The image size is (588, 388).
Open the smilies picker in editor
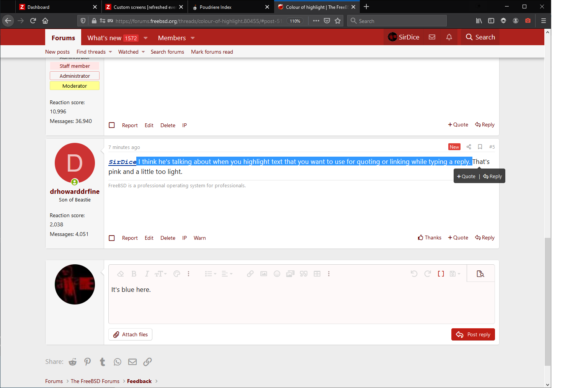[277, 274]
